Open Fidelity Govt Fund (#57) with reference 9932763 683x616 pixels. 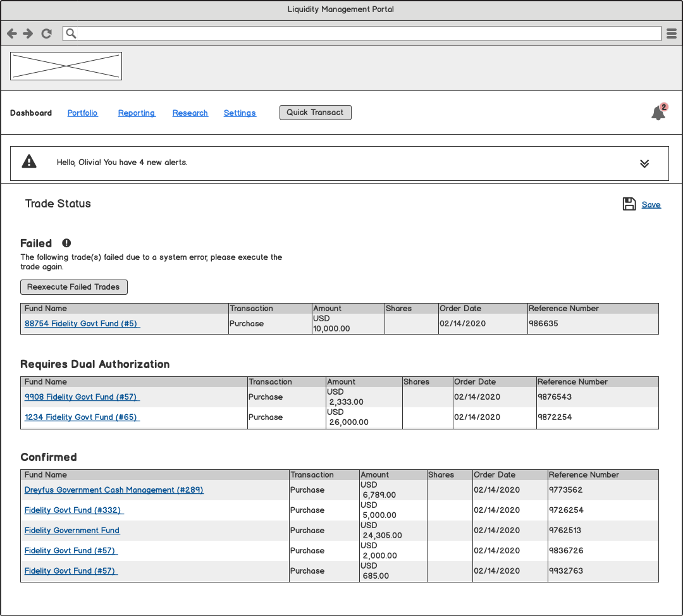[71, 571]
